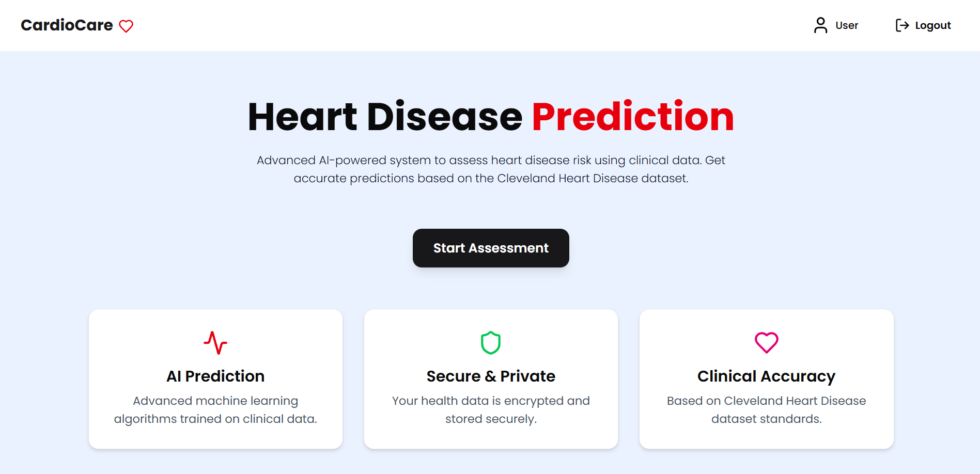The height and width of the screenshot is (474, 980).
Task: Select the red Prediction title text
Action: pyautogui.click(x=632, y=117)
